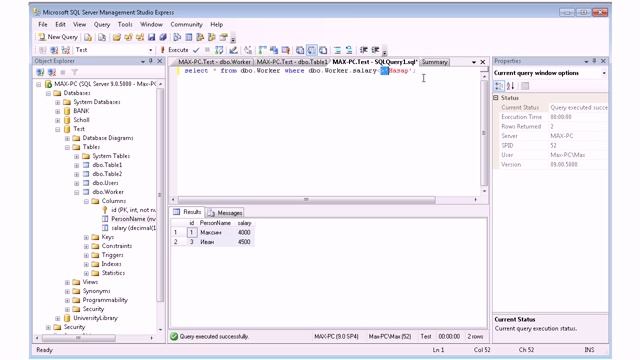This screenshot has width=640, height=360.
Task: Show Object Explorer via its toolbar icon
Action: (x=200, y=38)
